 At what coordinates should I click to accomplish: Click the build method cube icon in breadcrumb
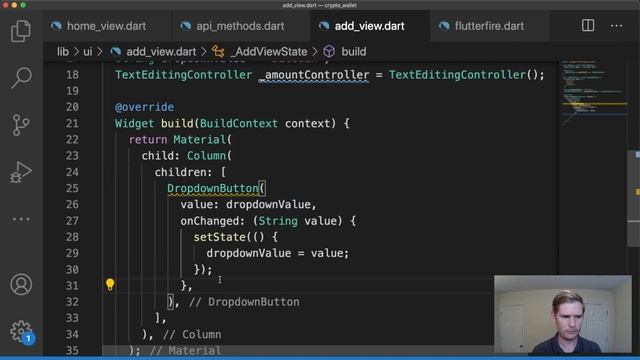(x=329, y=51)
